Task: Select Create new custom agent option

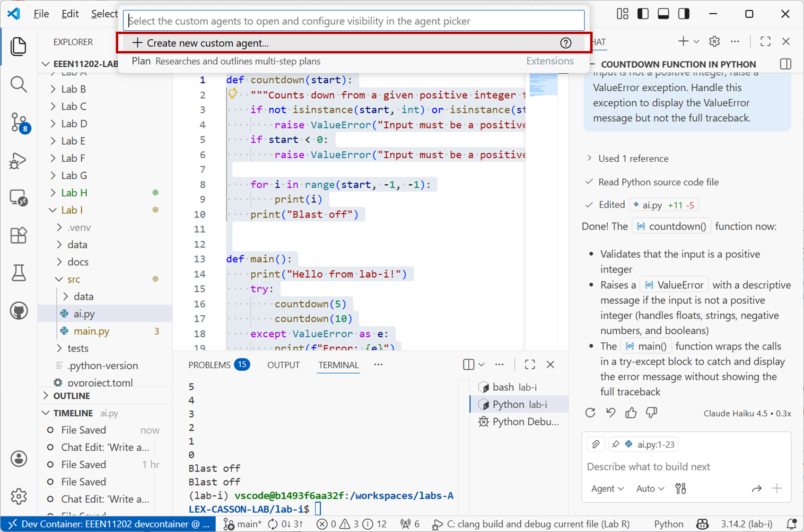Action: [208, 43]
